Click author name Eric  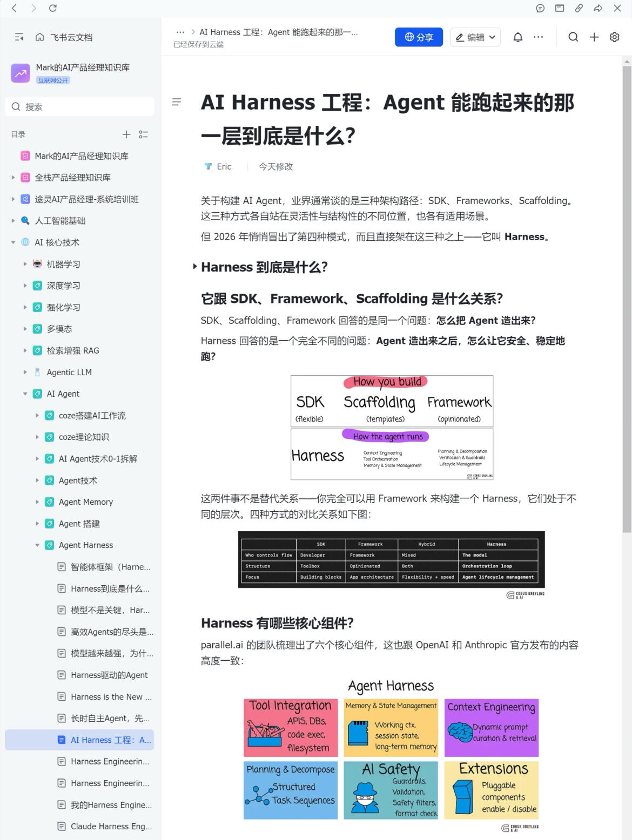pos(224,167)
